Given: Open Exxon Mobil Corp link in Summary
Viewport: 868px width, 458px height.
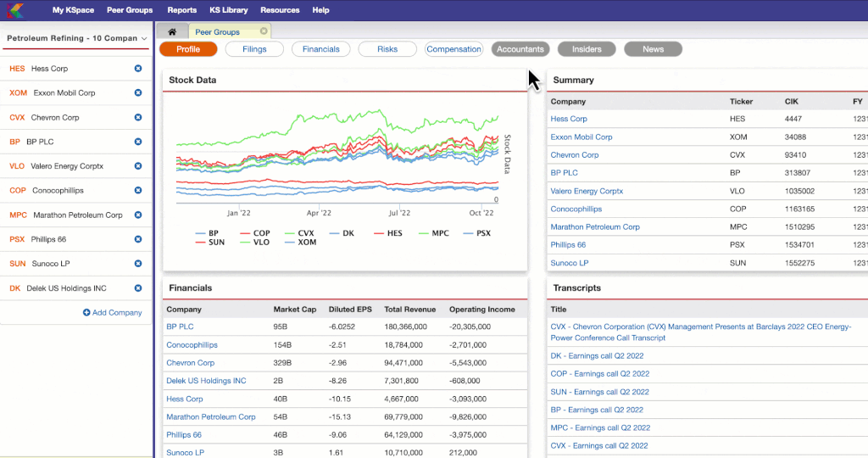Looking at the screenshot, I should [x=581, y=137].
